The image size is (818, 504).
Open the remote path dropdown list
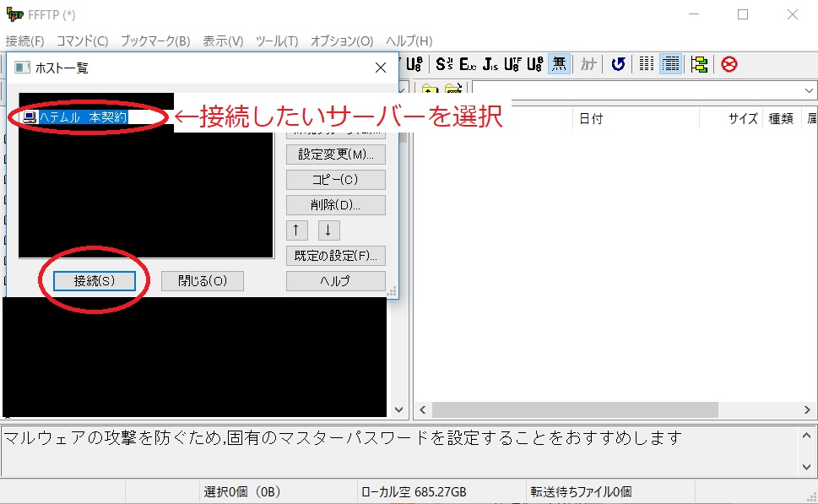808,89
